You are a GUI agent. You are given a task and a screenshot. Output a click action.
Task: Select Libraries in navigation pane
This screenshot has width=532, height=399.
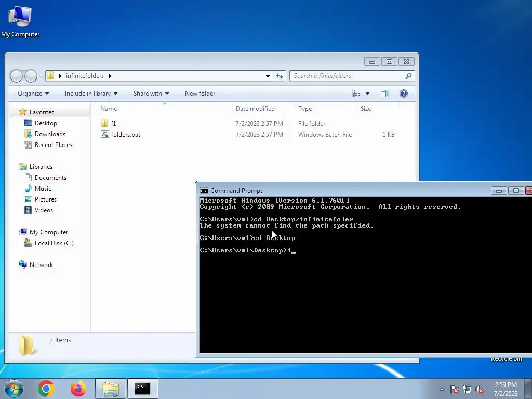(41, 167)
